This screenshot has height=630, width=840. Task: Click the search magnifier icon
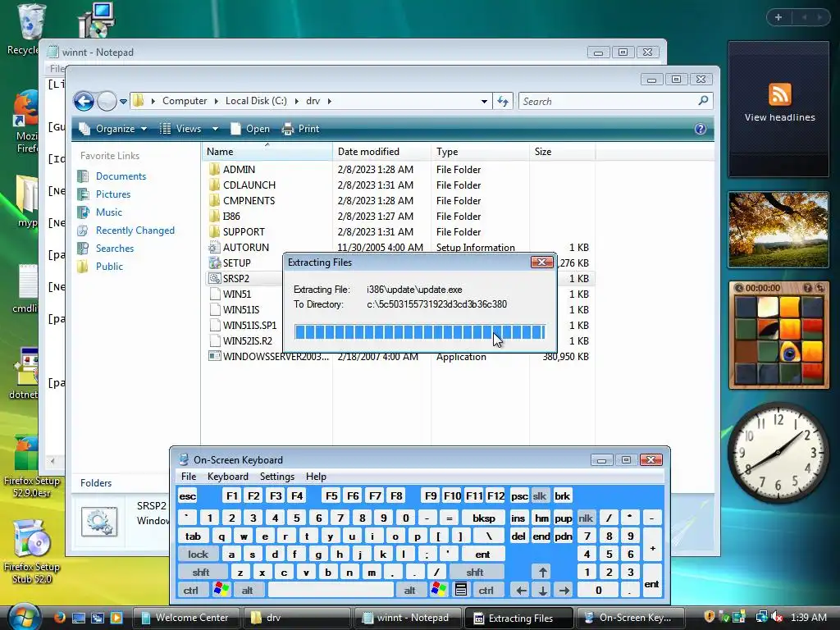coord(703,101)
